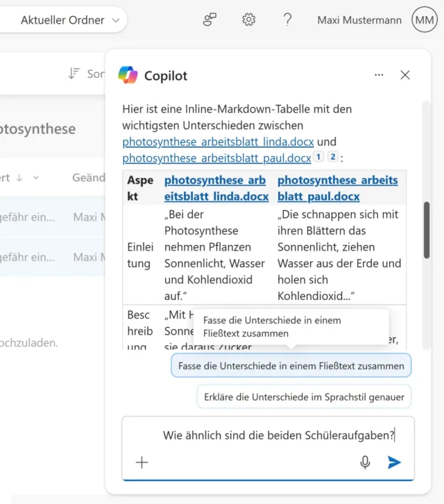Click the Maxi Mustermann user name
The image size is (444, 504).
pos(359,20)
